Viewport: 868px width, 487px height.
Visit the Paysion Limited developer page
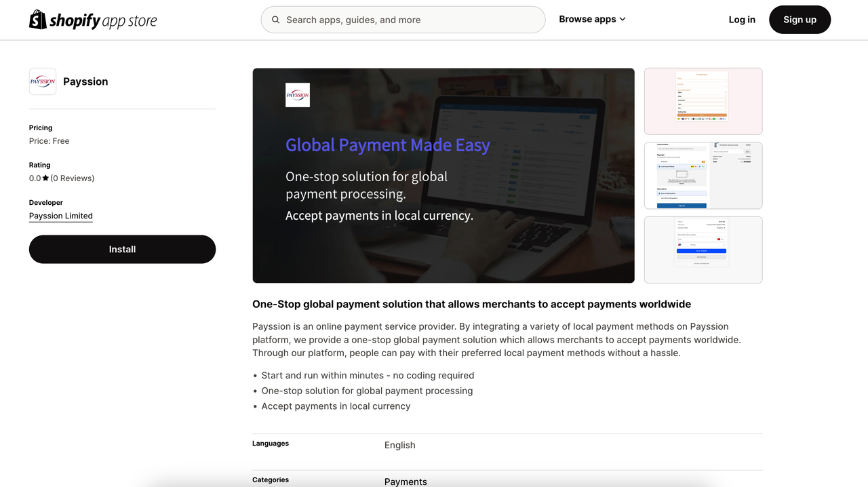coord(60,216)
